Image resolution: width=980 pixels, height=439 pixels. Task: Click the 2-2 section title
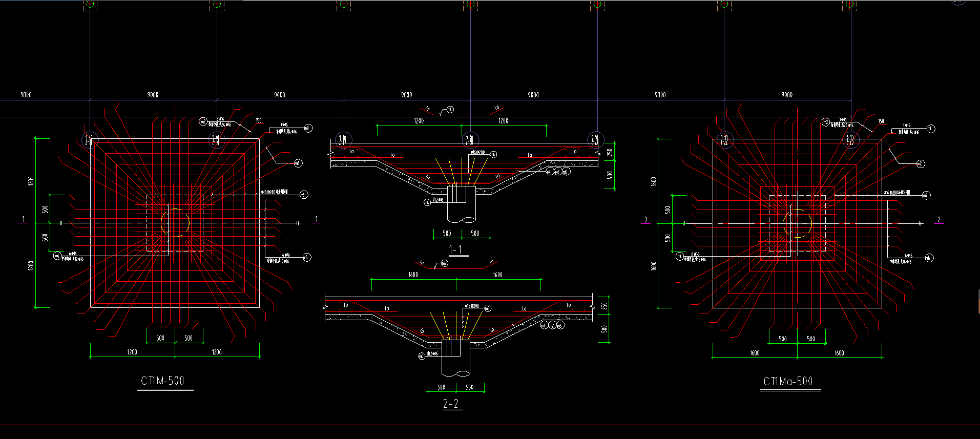[x=451, y=404]
